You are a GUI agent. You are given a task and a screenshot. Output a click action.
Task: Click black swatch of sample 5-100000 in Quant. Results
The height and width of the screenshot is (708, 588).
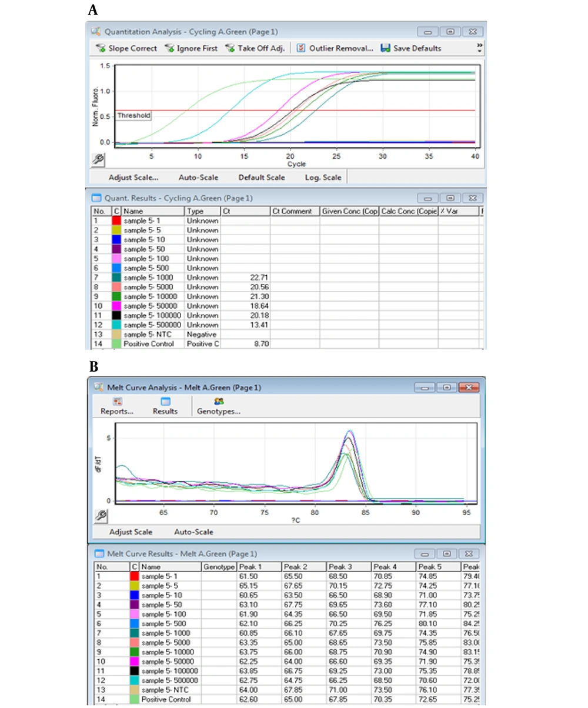tap(116, 316)
